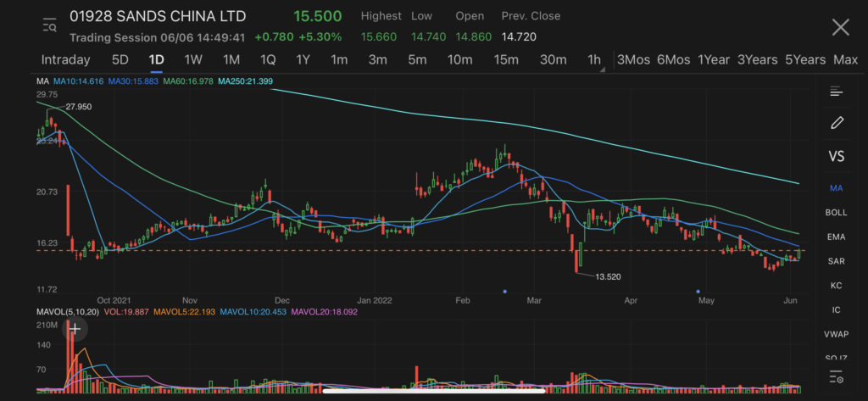
Task: Set range to 3Years
Action: coord(757,60)
